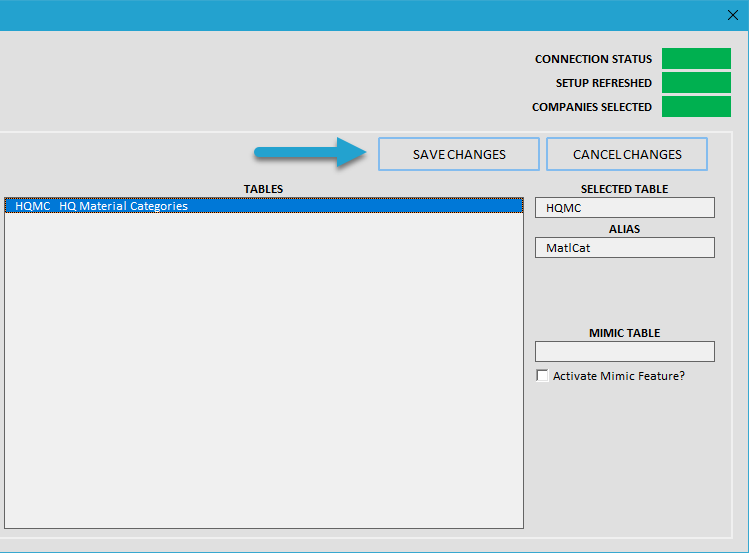Click the CONNECTION STATUS label

tap(593, 59)
